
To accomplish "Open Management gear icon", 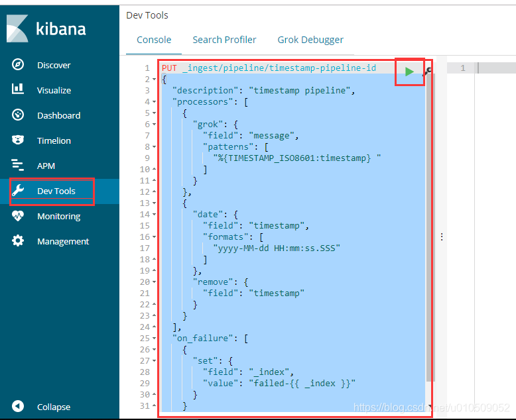I will click(x=18, y=240).
